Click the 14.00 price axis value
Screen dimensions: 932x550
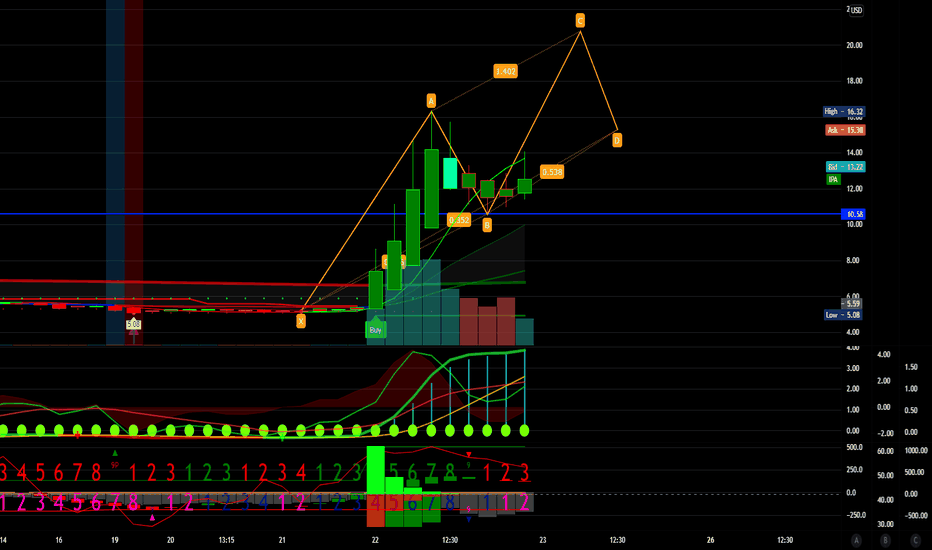tap(854, 153)
